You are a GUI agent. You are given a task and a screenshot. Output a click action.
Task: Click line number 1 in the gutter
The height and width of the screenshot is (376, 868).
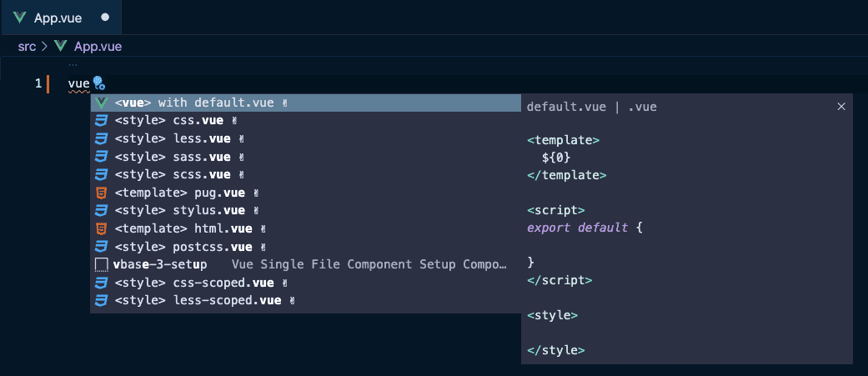[38, 83]
